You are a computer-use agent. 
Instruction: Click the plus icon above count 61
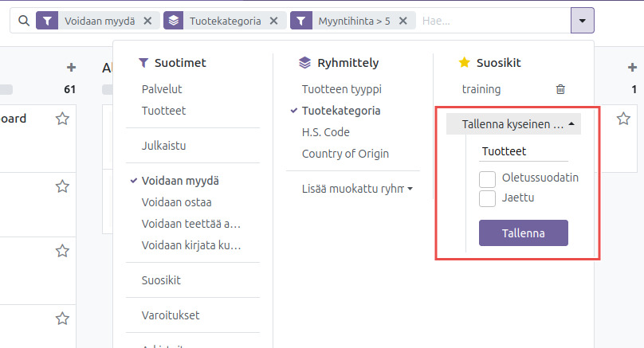[71, 68]
